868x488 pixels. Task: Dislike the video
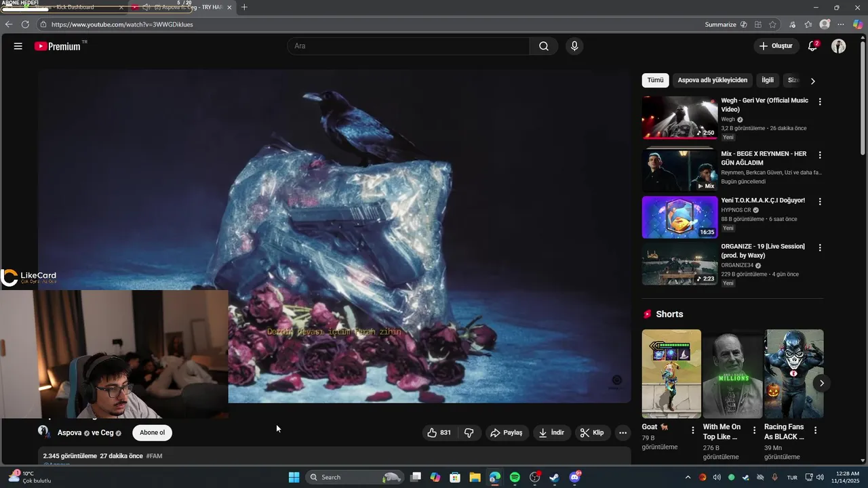click(469, 432)
